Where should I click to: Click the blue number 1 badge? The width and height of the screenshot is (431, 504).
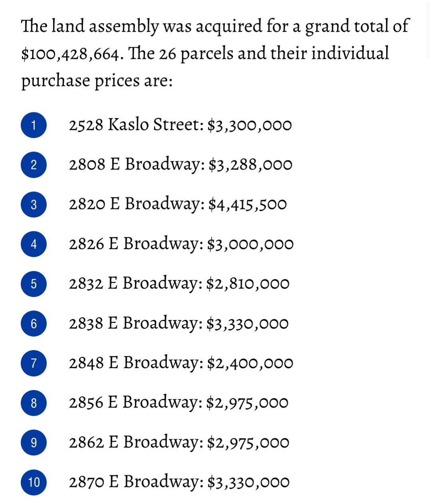pyautogui.click(x=34, y=125)
